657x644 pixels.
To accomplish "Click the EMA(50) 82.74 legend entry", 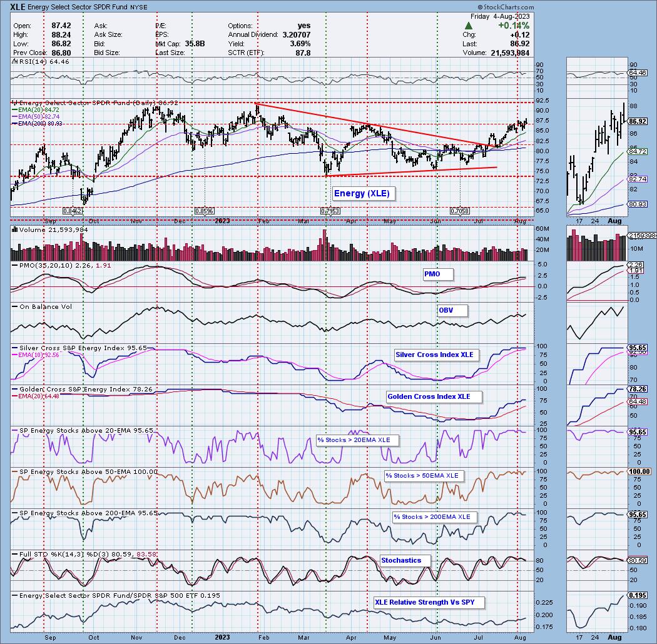I will (x=36, y=116).
